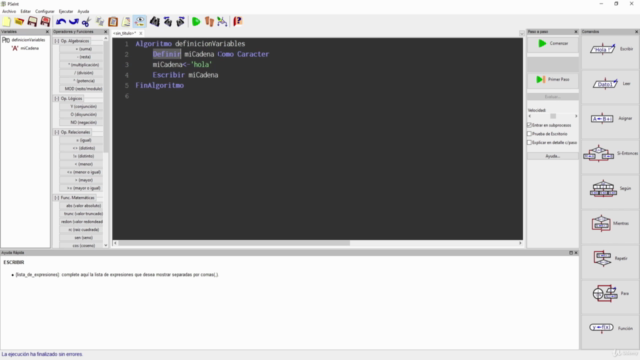Image resolution: width=640 pixels, height=360 pixels.
Task: Open the tab list dropdown arrow above editor
Action: [x=522, y=33]
